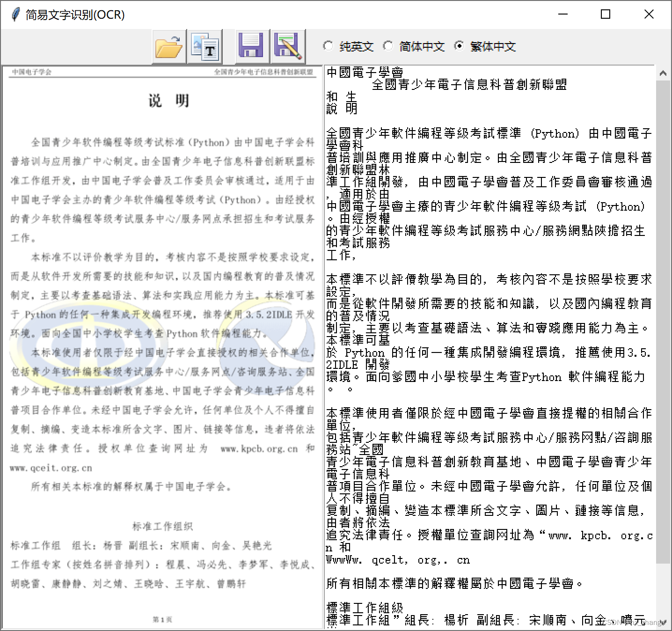Close the 简易文字识别(OCR) window
This screenshot has height=631, width=672.
649,15
